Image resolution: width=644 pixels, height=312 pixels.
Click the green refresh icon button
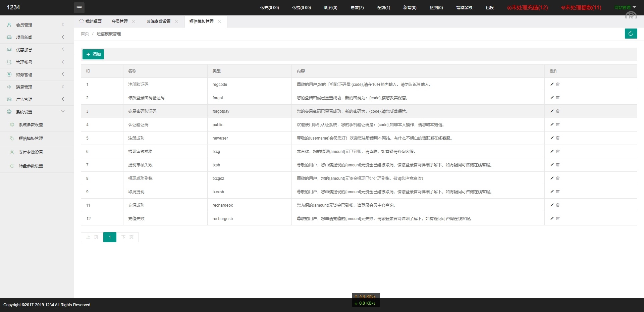click(631, 34)
